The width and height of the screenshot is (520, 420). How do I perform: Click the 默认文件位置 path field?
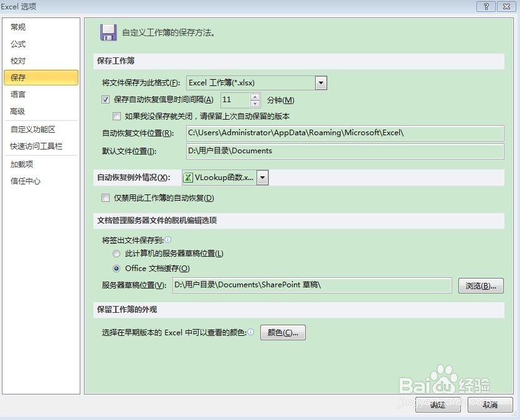coord(345,151)
